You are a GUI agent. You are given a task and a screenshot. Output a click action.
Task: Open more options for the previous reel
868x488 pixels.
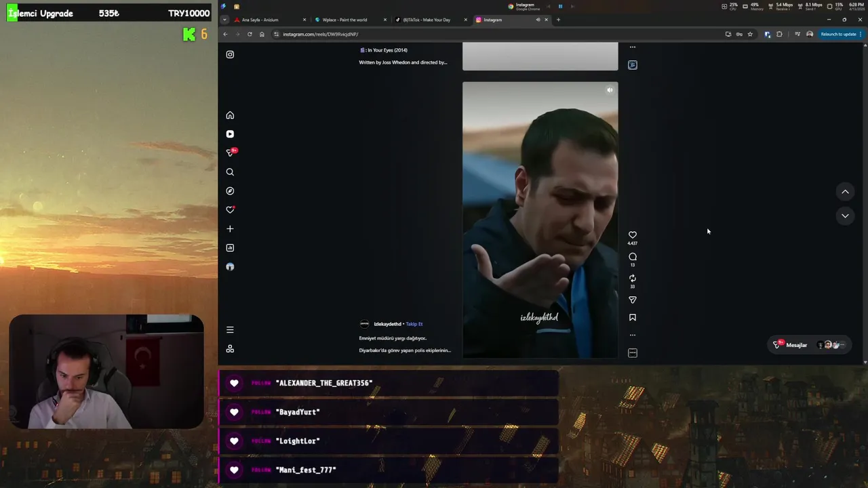pyautogui.click(x=633, y=47)
